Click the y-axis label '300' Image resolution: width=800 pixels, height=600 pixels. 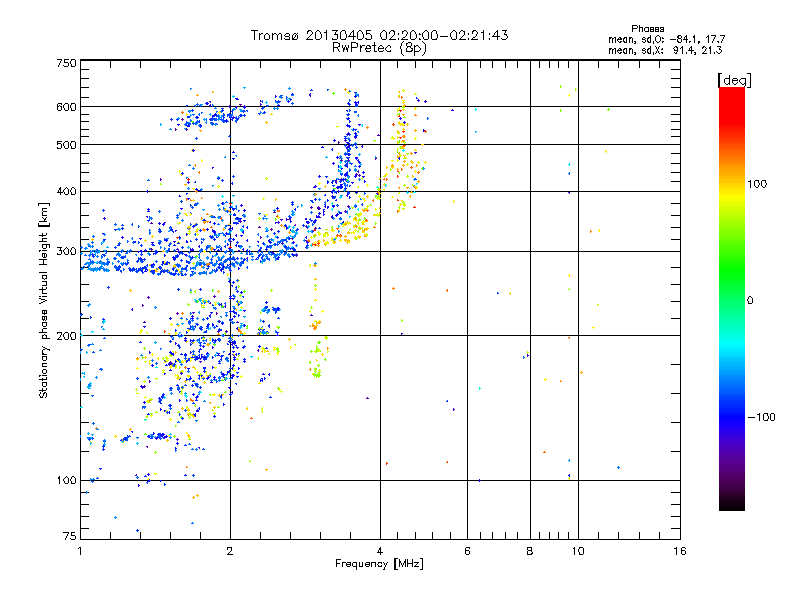click(66, 252)
